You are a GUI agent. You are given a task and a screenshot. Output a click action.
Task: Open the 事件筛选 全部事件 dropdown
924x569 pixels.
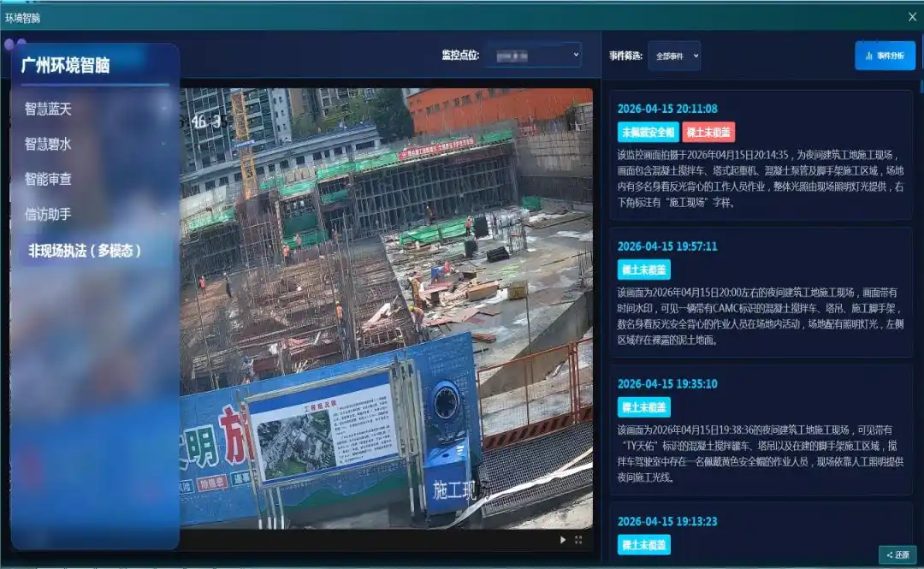point(674,56)
